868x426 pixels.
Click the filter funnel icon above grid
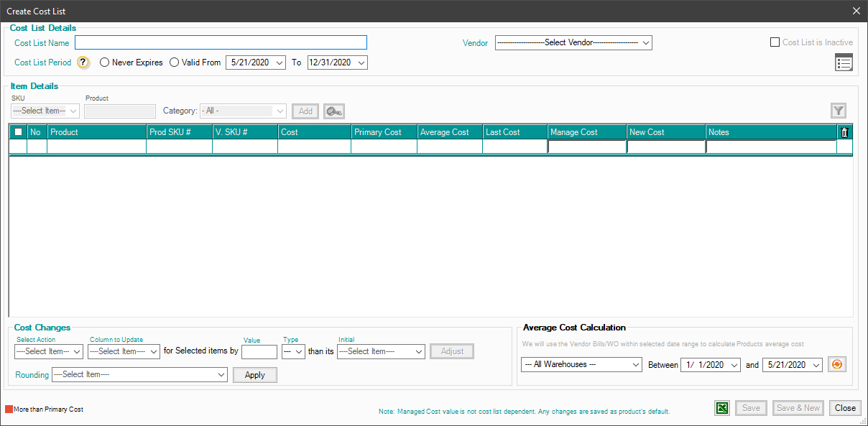(x=838, y=111)
